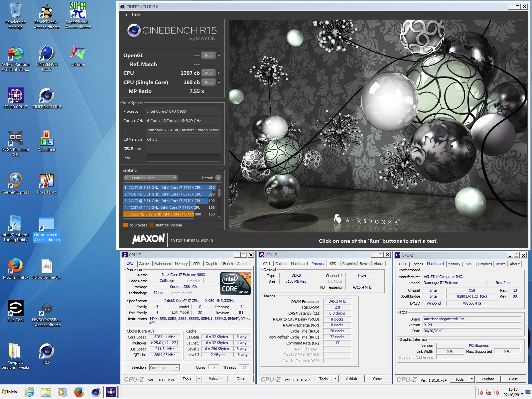Select ranking entry i7-4770K 4C/8T @ 4.40 GHz
The image size is (532, 399).
[170, 207]
